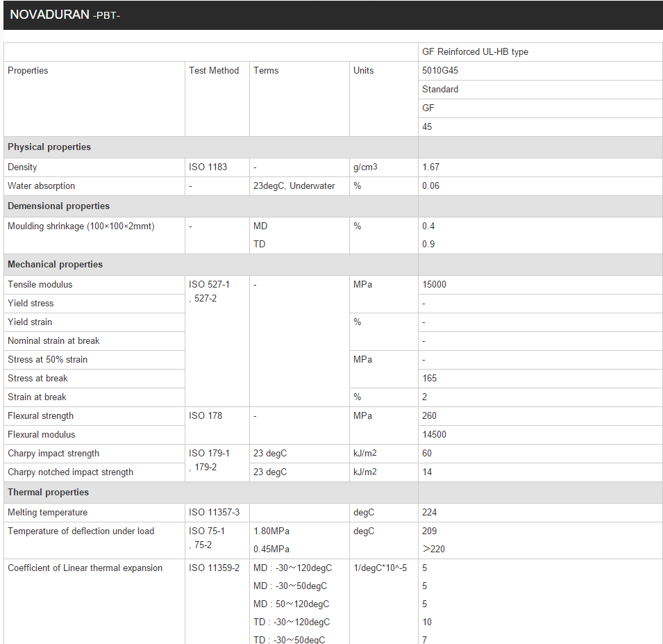Click the tensile modulus value '15000'
Viewport: 663px width, 644px height.
pyautogui.click(x=434, y=284)
